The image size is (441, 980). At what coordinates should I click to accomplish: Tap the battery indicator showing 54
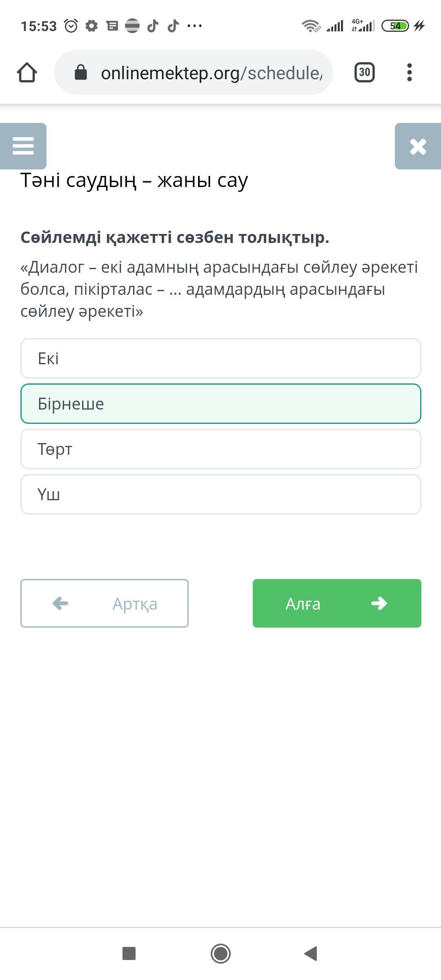(x=394, y=26)
